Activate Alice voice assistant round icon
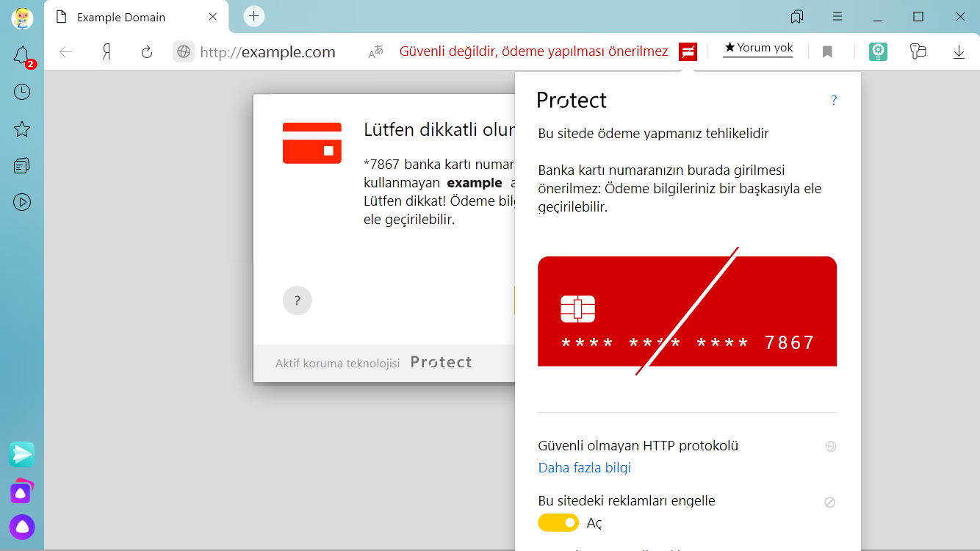Image resolution: width=980 pixels, height=551 pixels. [x=22, y=527]
